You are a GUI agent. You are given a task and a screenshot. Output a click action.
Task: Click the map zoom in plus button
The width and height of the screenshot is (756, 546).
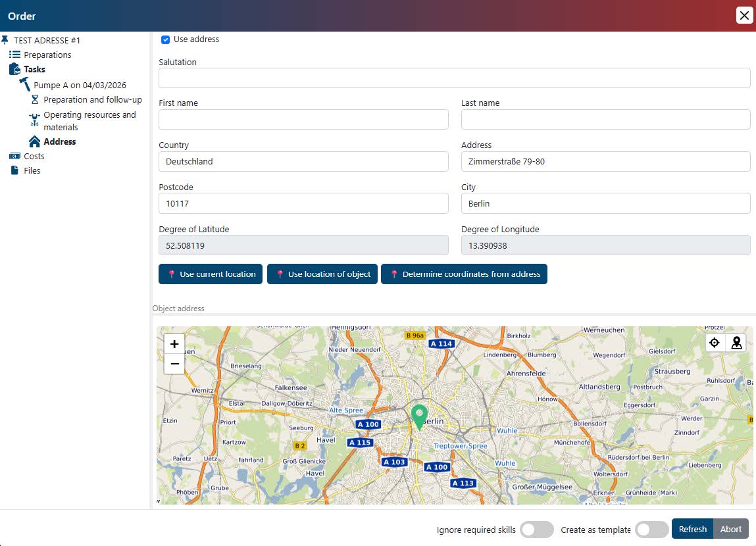pyautogui.click(x=174, y=344)
